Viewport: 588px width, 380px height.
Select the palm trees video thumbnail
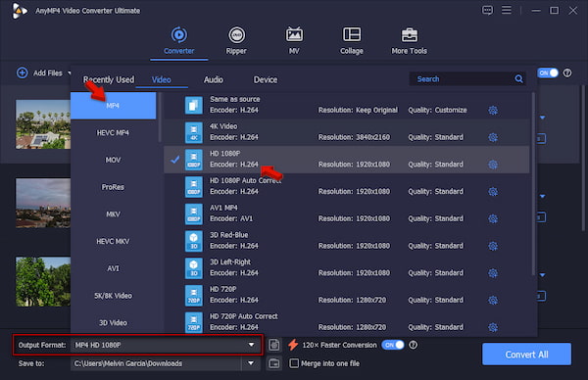(x=43, y=124)
